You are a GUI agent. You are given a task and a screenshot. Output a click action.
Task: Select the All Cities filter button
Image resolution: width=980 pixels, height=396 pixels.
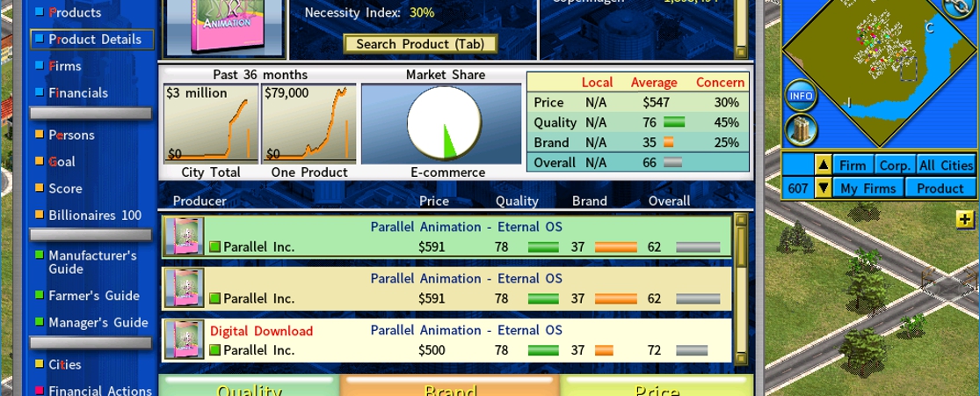click(947, 165)
